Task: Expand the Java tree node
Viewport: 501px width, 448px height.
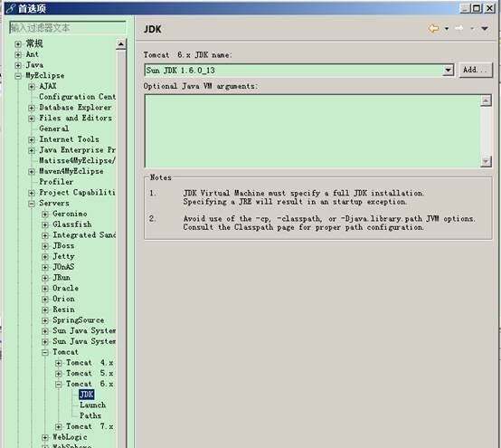Action: coord(18,65)
